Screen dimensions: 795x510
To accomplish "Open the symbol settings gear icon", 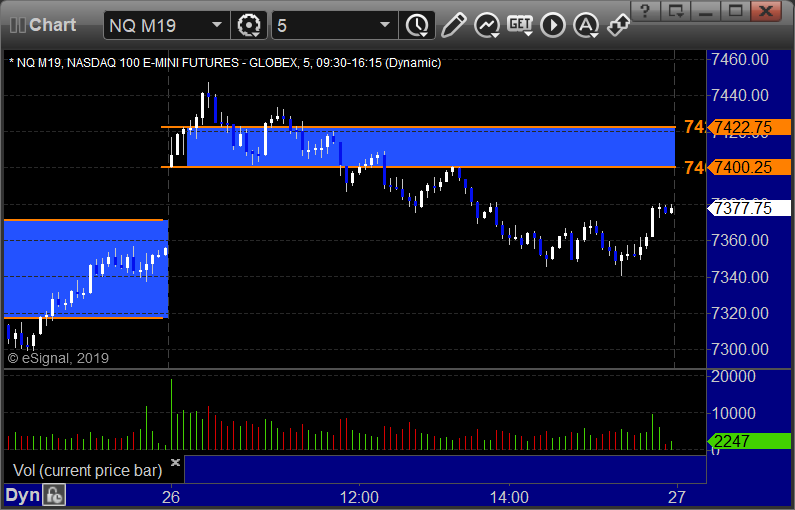I will [x=248, y=25].
